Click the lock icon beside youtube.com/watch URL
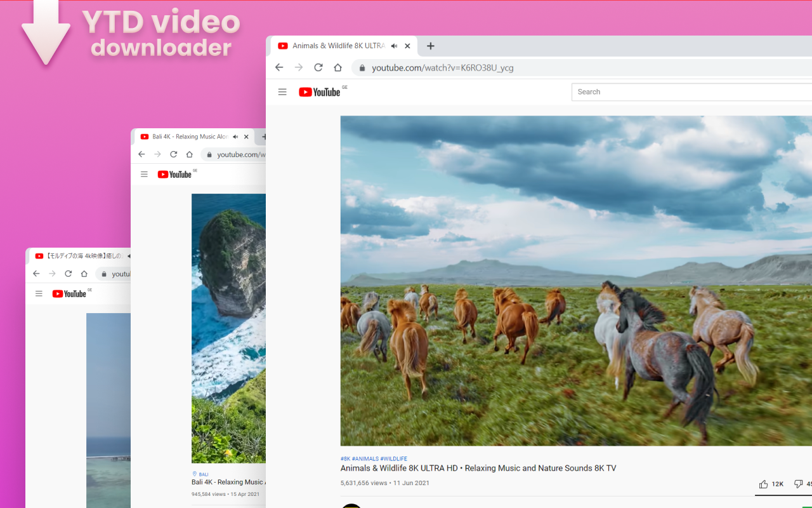The height and width of the screenshot is (508, 812). tap(362, 68)
